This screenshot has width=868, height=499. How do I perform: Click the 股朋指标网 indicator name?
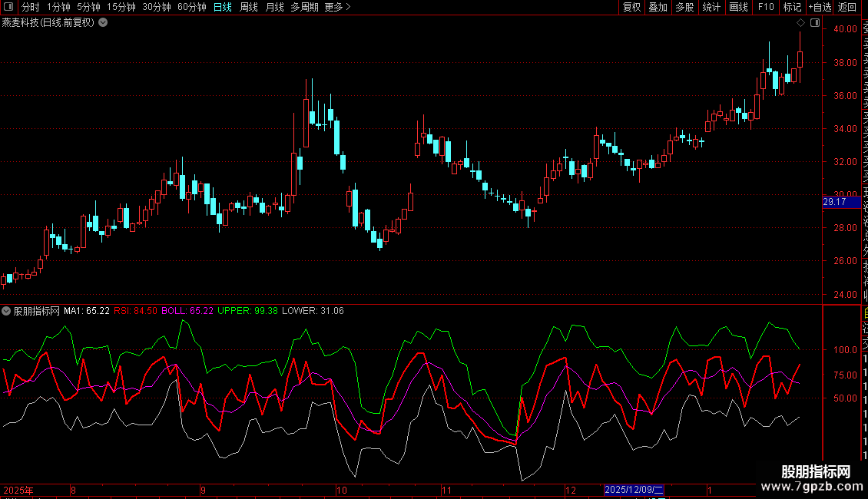click(x=37, y=311)
